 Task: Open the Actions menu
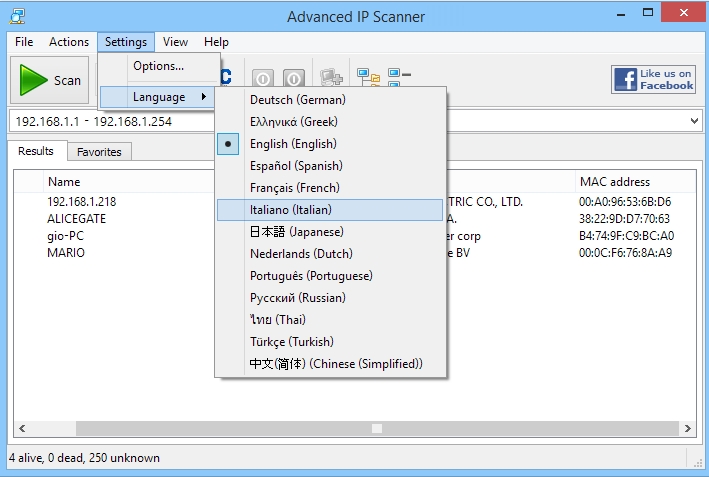click(x=69, y=42)
